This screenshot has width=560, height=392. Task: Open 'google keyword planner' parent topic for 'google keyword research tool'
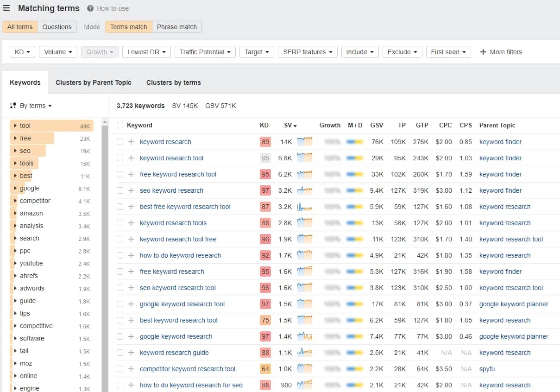pos(514,304)
